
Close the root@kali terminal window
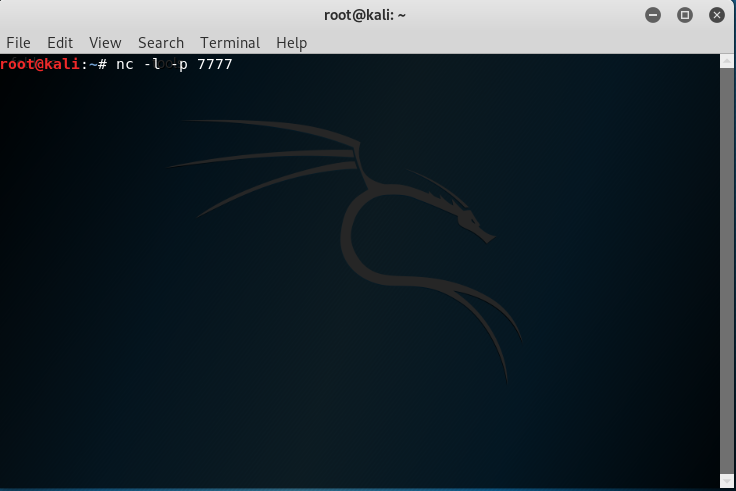click(717, 15)
